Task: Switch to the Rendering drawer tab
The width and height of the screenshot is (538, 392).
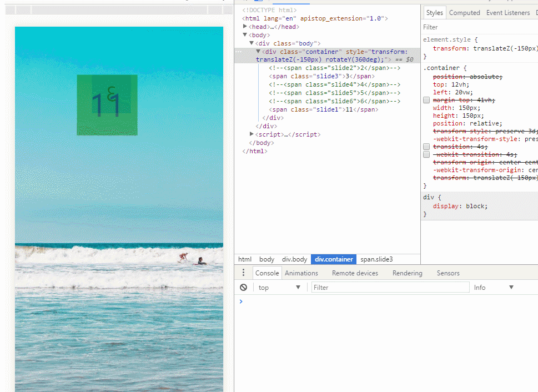Action: click(x=408, y=273)
